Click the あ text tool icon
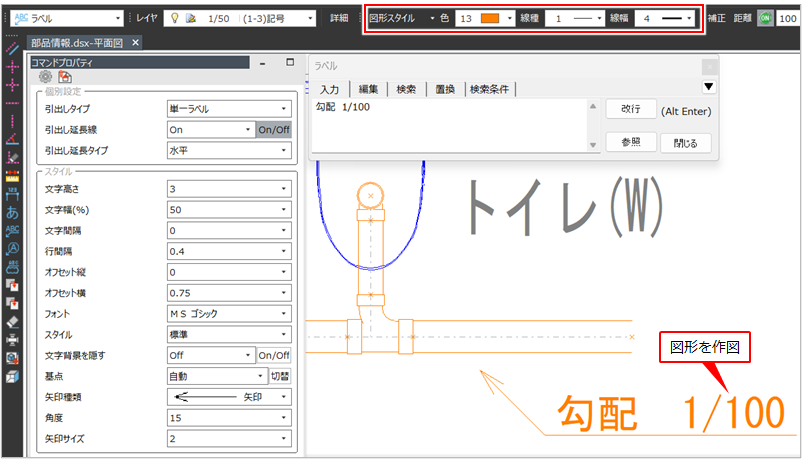This screenshot has height=459, width=802. click(12, 212)
